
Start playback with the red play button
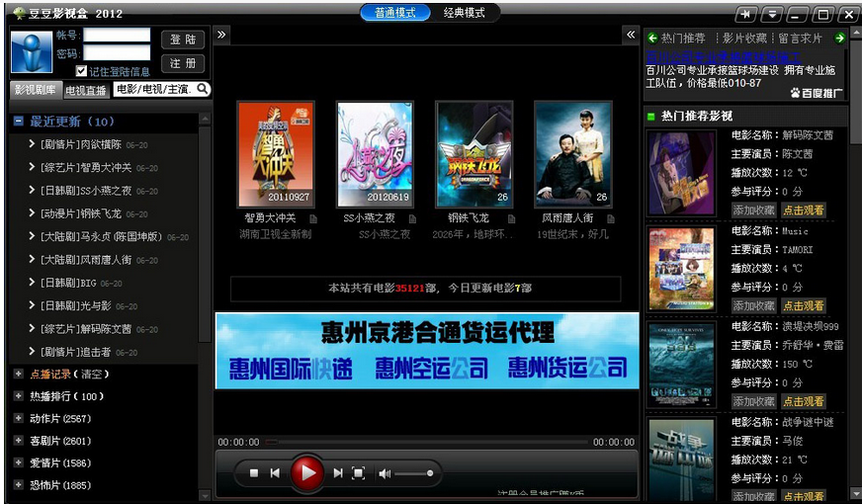click(306, 472)
